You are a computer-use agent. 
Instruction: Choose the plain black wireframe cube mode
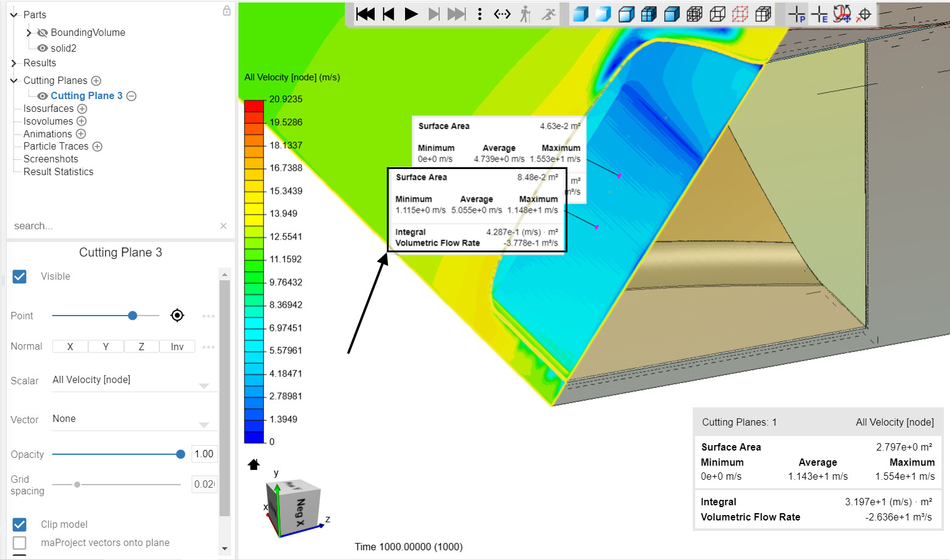[x=718, y=14]
